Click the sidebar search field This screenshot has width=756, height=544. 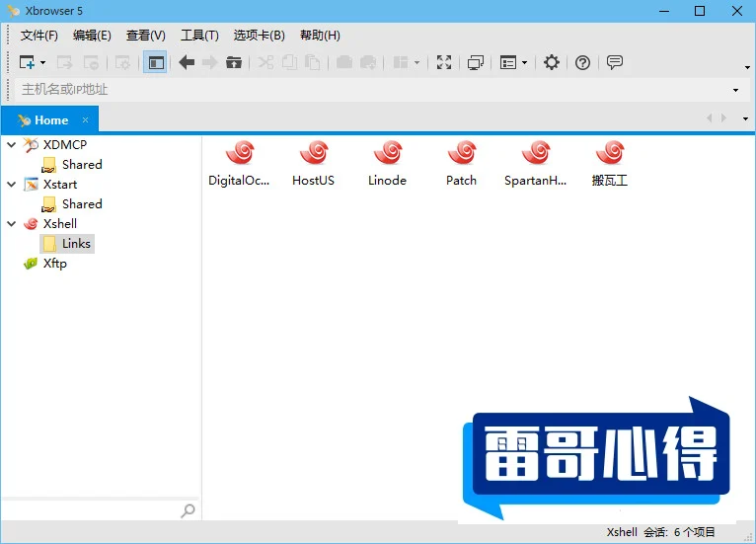(x=91, y=509)
